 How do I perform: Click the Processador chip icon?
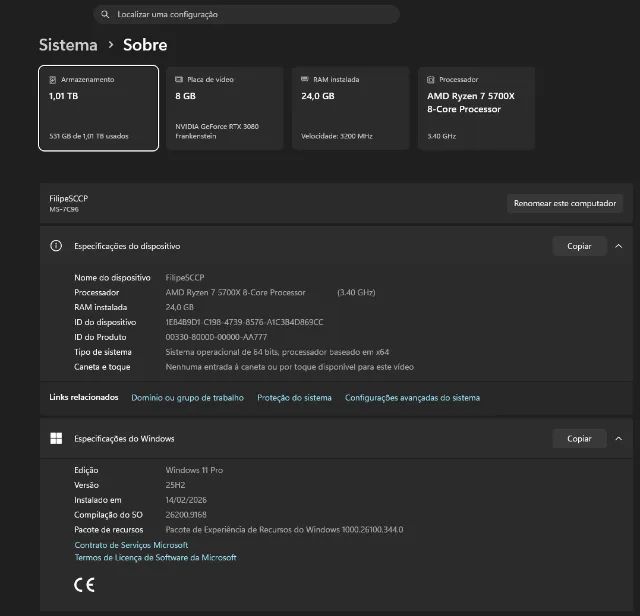click(x=431, y=80)
